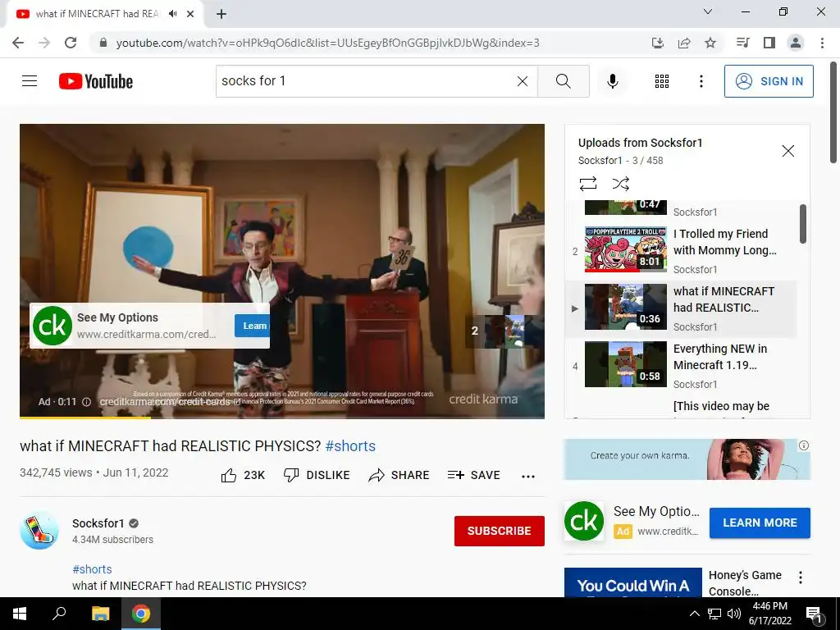Viewport: 840px width, 630px height.
Task: Open Socksfor1 channel avatar
Action: [39, 531]
